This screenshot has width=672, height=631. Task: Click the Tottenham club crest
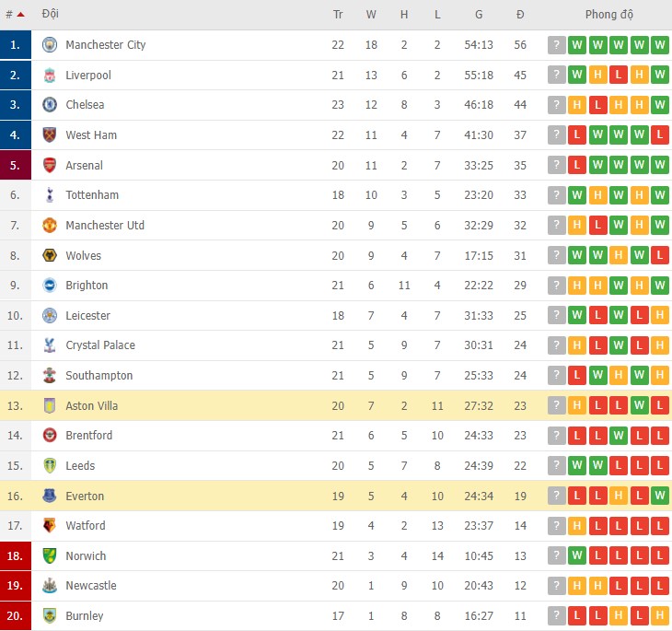point(50,195)
